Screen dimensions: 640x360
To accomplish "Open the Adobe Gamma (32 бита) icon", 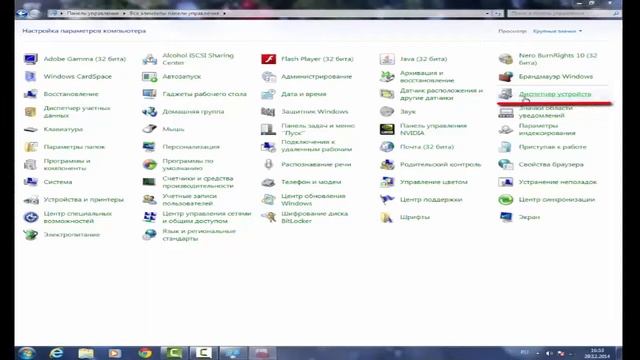I will pyautogui.click(x=31, y=59).
